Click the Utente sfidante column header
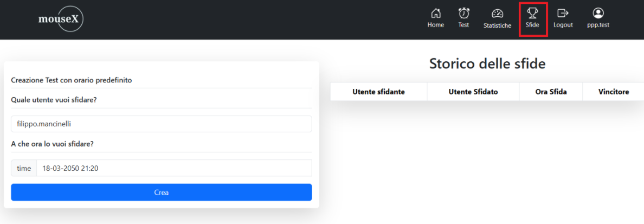644x224 pixels. click(378, 92)
